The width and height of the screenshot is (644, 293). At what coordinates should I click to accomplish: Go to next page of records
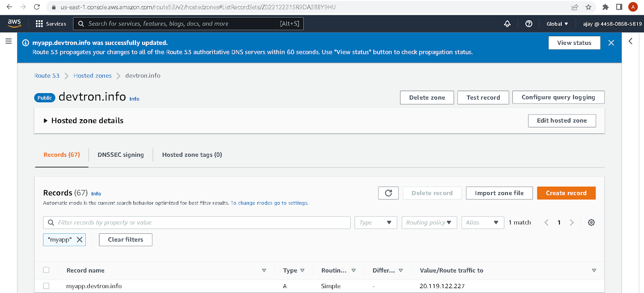pyautogui.click(x=572, y=222)
